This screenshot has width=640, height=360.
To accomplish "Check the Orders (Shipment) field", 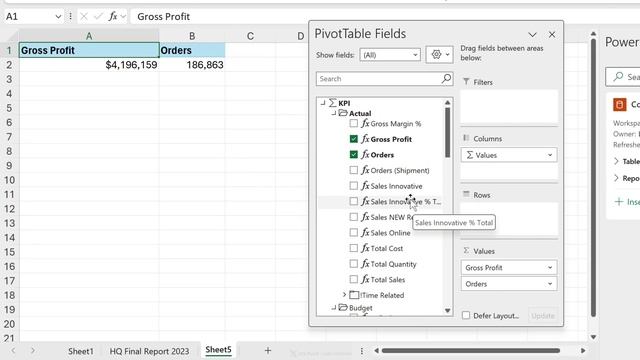I will click(x=353, y=170).
